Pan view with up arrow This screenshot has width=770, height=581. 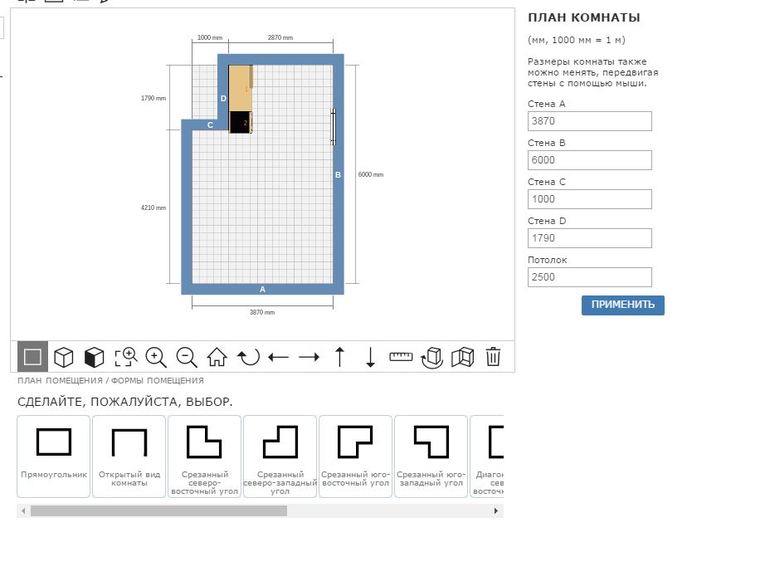[x=340, y=357]
